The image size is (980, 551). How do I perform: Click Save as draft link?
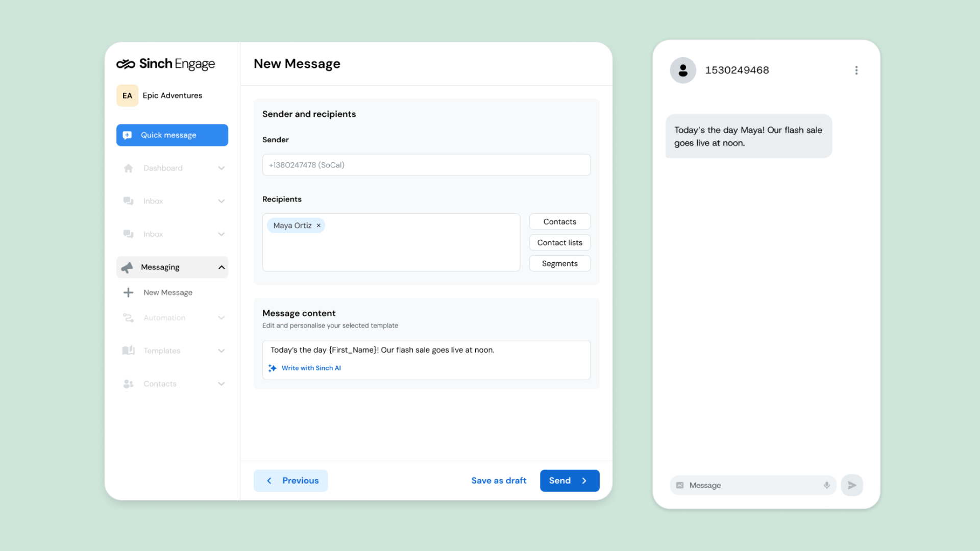click(x=499, y=481)
